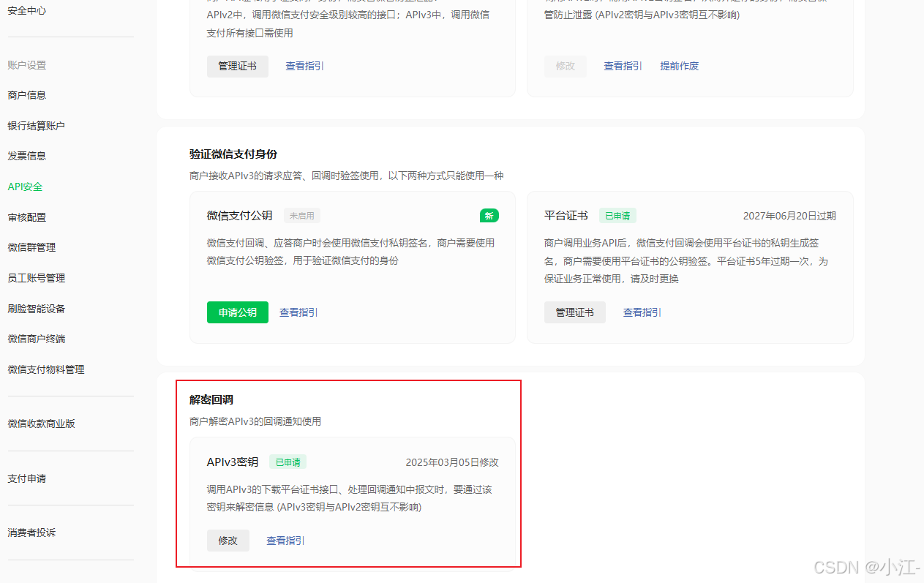The width and height of the screenshot is (924, 583).
Task: Click the 微信支付公钥 card title
Action: tap(240, 216)
